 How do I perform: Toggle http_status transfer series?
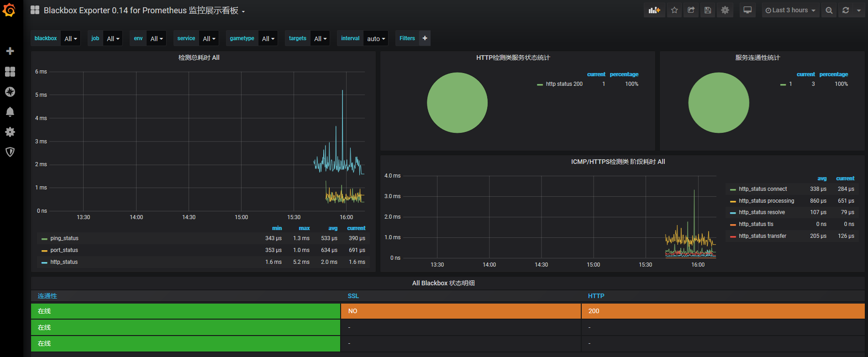pyautogui.click(x=763, y=236)
